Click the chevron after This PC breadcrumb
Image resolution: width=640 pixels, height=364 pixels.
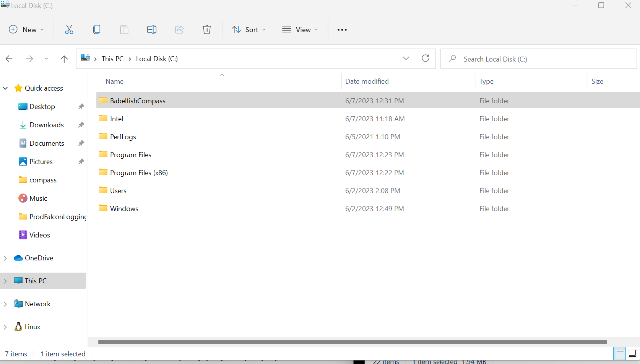(x=130, y=59)
